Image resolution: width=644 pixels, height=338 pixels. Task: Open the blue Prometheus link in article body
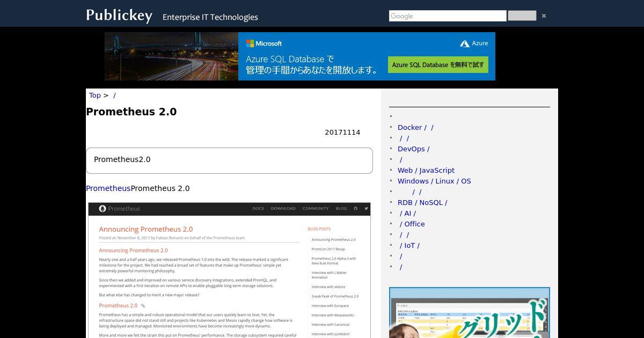pos(108,188)
